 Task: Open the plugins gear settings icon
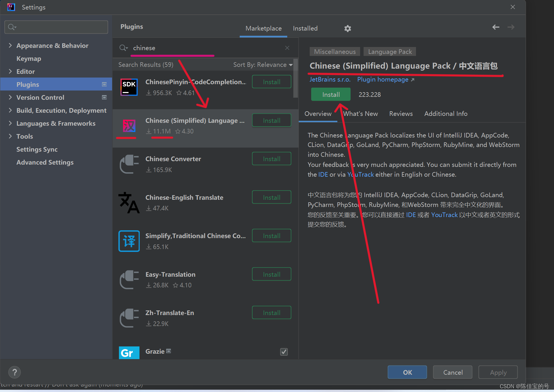coord(347,29)
